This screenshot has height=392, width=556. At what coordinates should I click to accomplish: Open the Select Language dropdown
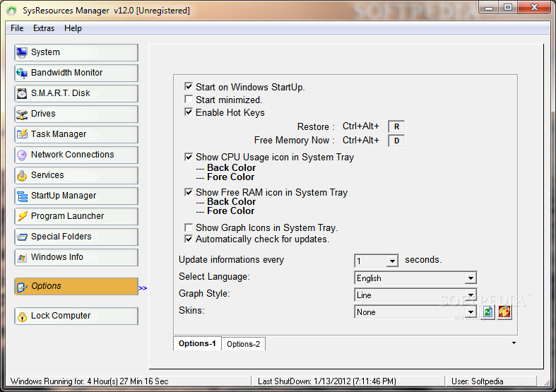471,278
